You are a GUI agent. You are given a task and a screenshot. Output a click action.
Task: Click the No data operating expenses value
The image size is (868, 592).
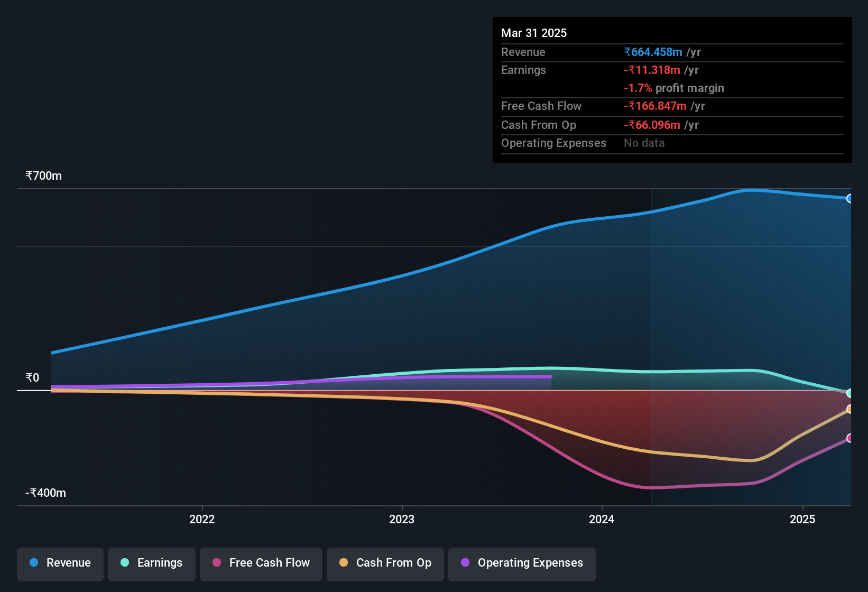pos(644,143)
